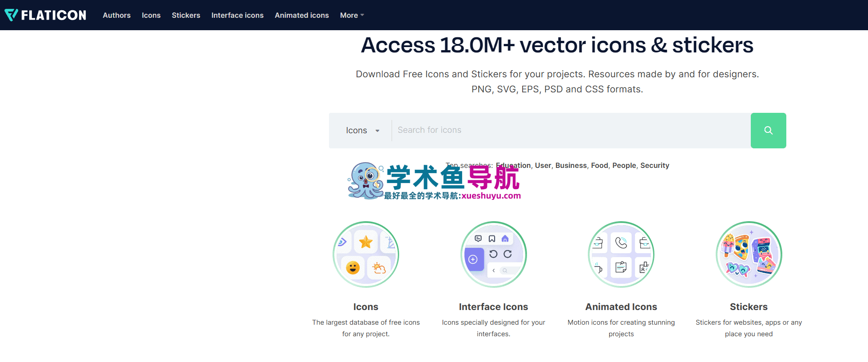The width and height of the screenshot is (868, 362).
Task: Open the Icons search type dropdown
Action: pos(363,131)
